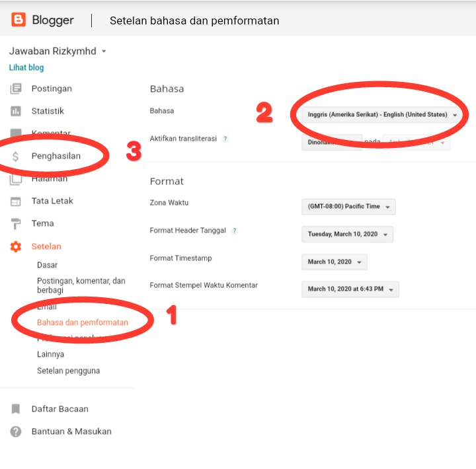The image size is (476, 469).
Task: Open the Format Header Tanggal dropdown
Action: point(347,234)
